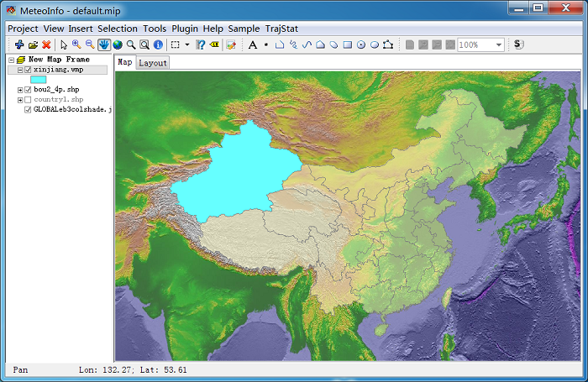The width and height of the screenshot is (588, 382).
Task: Open the selection tool dropdown arrow
Action: click(186, 45)
